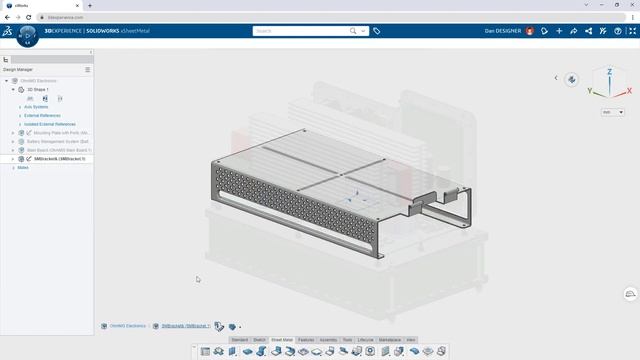Collapse the view tools chevron
The height and width of the screenshot is (360, 640).
pos(556,78)
